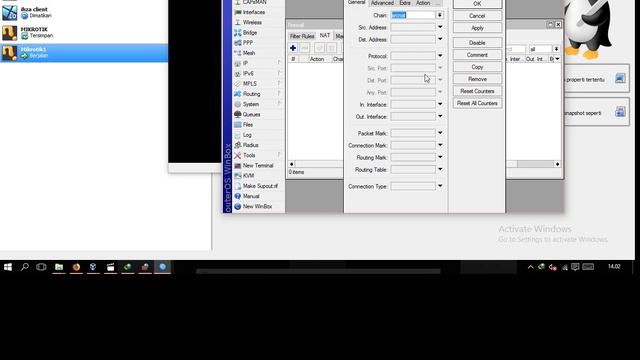
Task: Open the Chain dropdown list
Action: pyautogui.click(x=440, y=15)
